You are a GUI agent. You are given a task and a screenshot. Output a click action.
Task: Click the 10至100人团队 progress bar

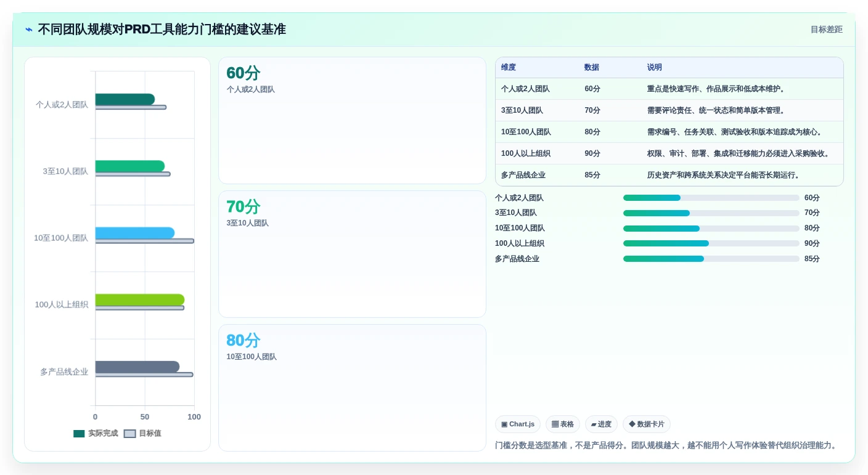pos(711,229)
